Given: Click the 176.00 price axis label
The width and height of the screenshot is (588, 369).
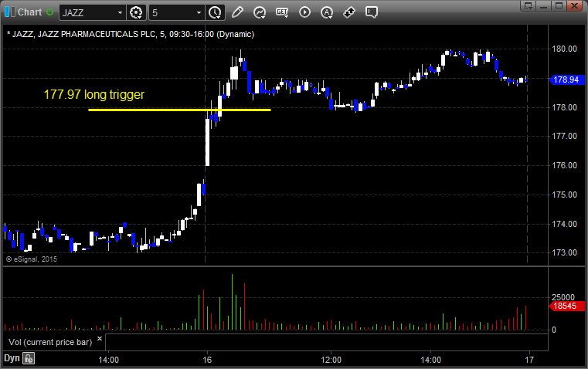Looking at the screenshot, I should click(564, 165).
